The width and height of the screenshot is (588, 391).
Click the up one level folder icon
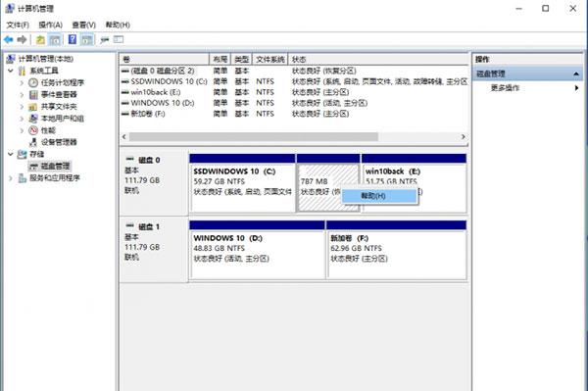(40, 39)
